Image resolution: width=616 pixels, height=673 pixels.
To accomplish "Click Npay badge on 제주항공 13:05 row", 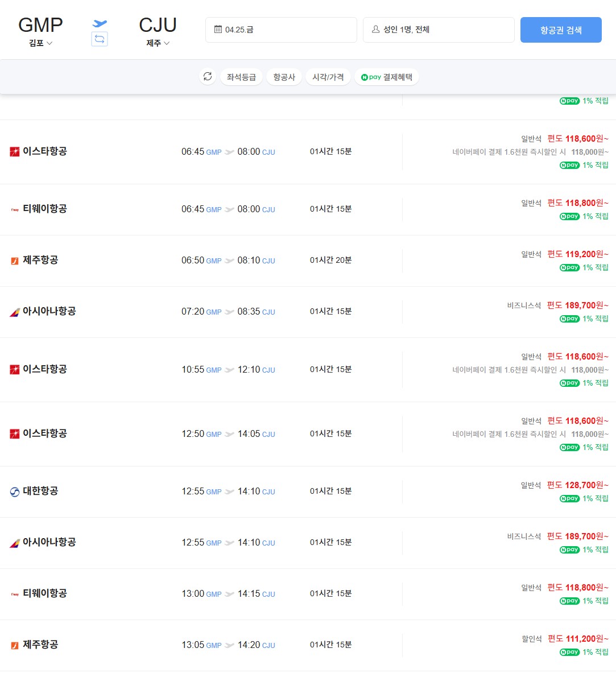I will [569, 652].
